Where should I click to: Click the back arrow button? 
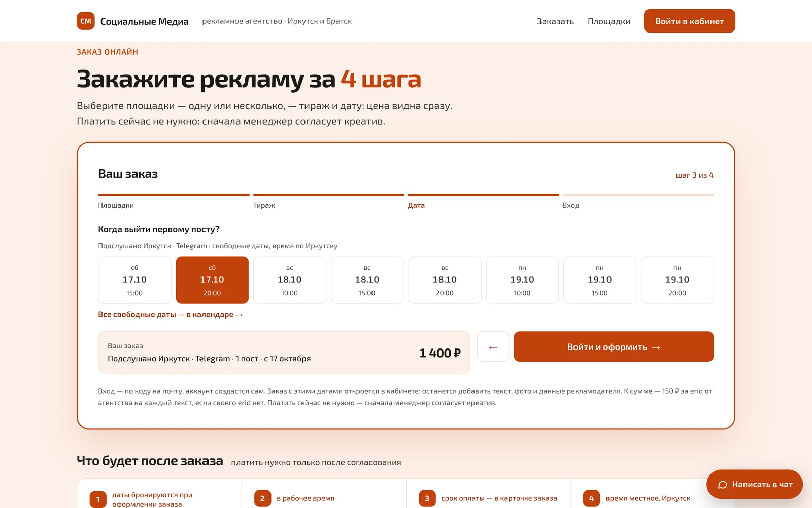point(493,347)
